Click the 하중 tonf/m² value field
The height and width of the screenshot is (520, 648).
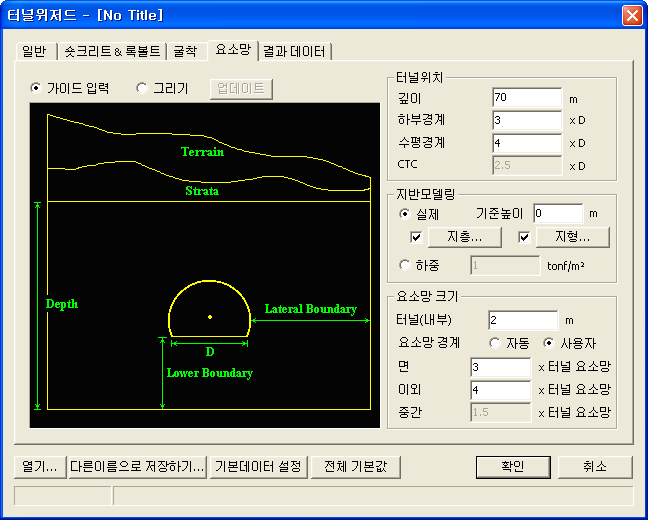point(505,265)
